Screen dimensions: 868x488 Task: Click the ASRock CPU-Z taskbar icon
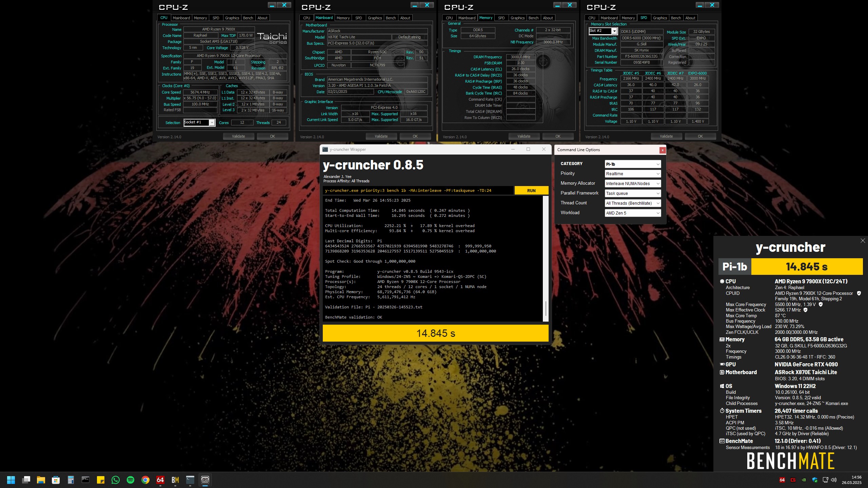(205, 480)
